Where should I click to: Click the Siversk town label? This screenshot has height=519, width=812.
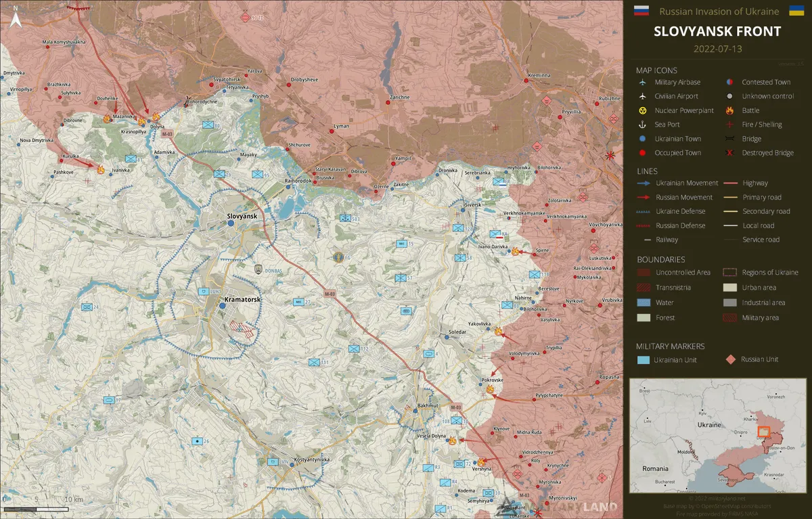point(472,204)
